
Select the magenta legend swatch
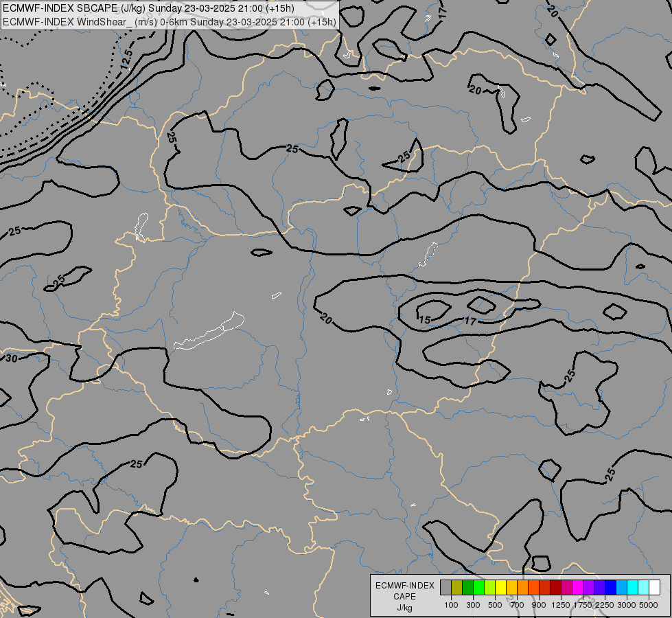pos(577,588)
